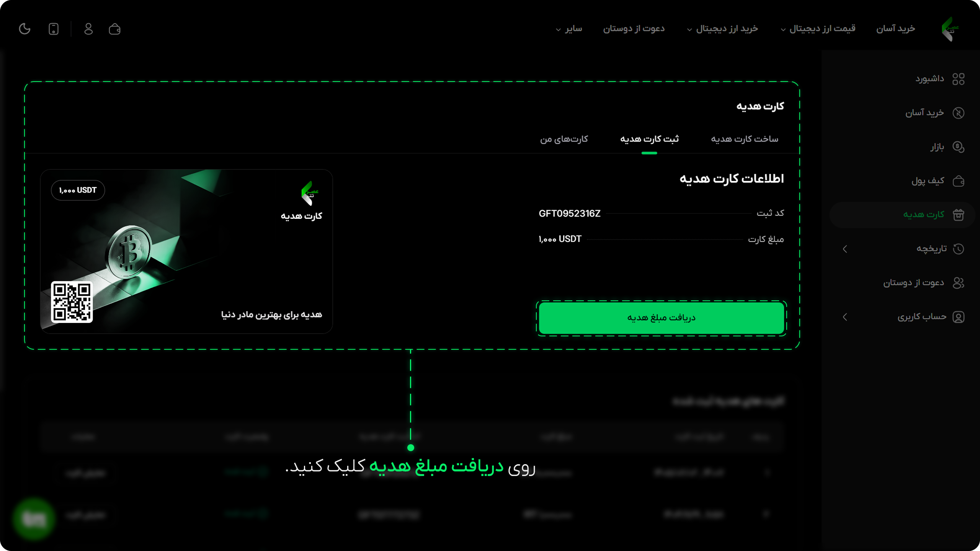Open the خرید ارز دیجیتال dropdown menu
Viewport: 980px width, 551px height.
click(x=722, y=29)
